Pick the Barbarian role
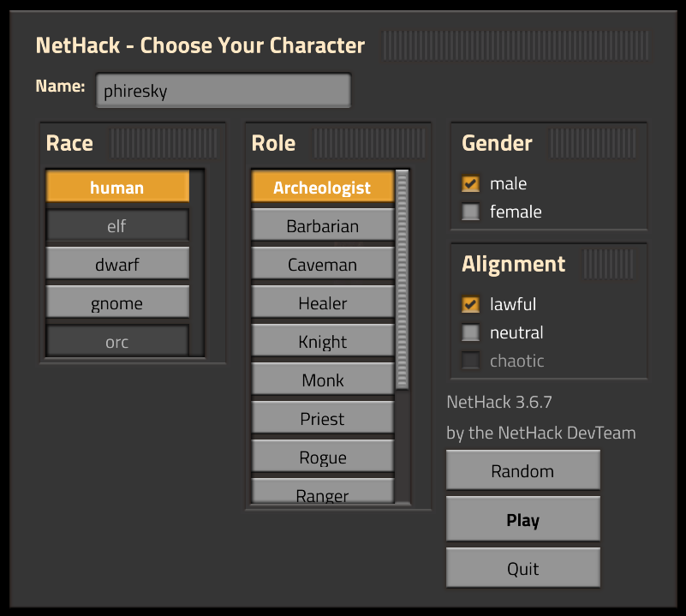The height and width of the screenshot is (616, 686). click(x=323, y=225)
